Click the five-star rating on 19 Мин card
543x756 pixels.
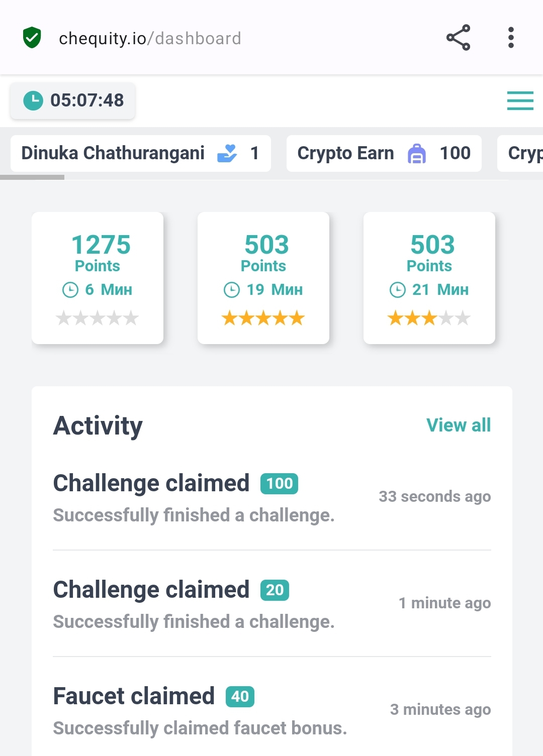pos(263,318)
